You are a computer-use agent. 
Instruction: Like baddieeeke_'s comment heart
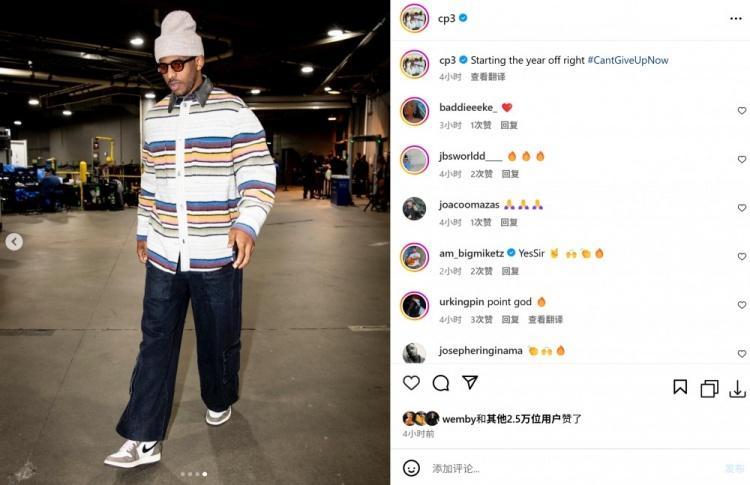coord(742,110)
